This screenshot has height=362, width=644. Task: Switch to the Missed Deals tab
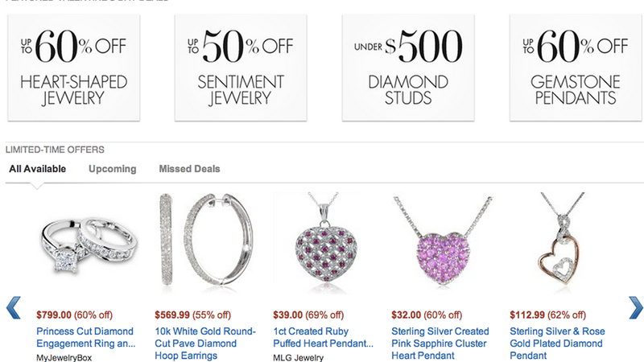(189, 169)
